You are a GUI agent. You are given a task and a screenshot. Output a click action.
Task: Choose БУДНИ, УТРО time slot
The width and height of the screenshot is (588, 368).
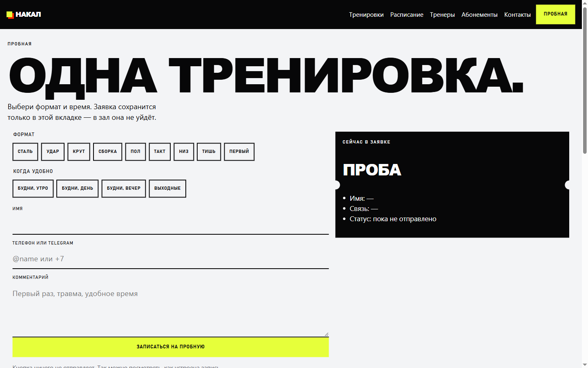click(x=33, y=188)
